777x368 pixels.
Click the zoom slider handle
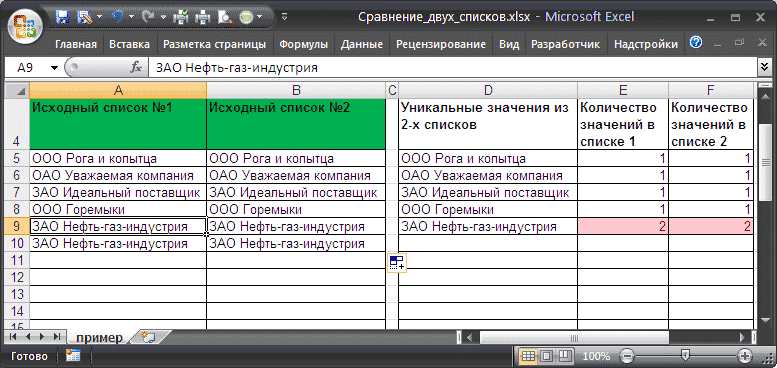[x=685, y=356]
